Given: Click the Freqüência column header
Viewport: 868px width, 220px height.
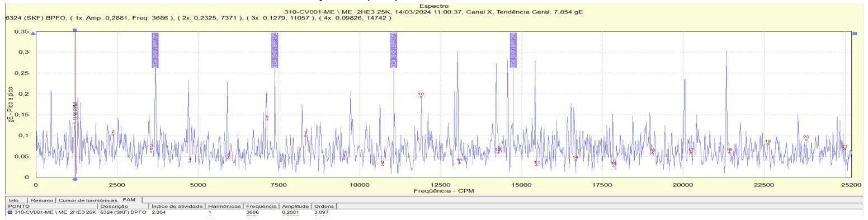Looking at the screenshot, I should click(x=262, y=207).
